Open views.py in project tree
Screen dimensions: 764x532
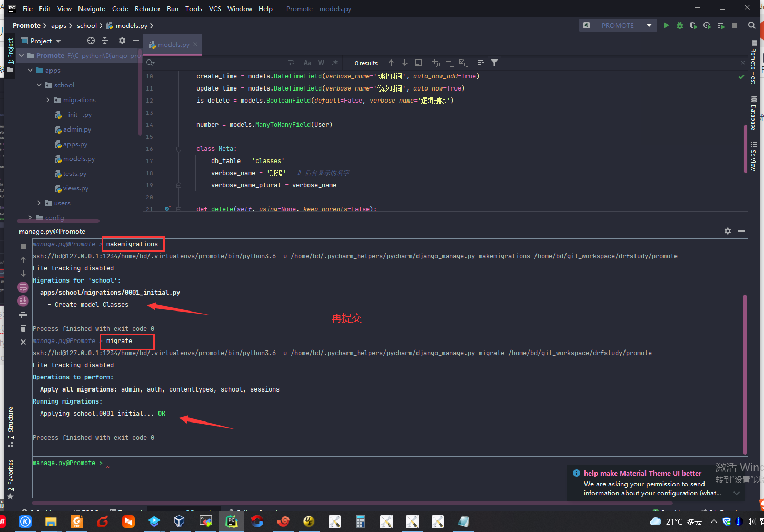coord(72,188)
